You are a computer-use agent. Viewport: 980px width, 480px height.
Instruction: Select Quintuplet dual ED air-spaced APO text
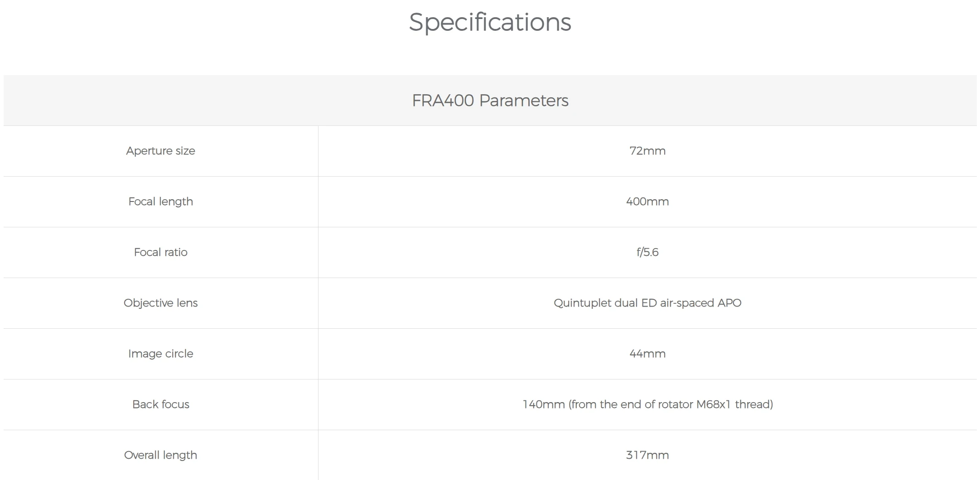[x=647, y=303]
